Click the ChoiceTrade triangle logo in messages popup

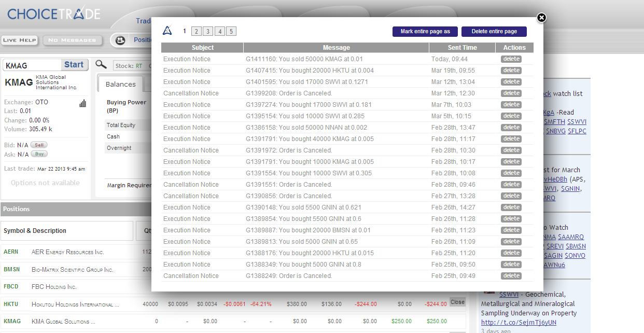click(x=167, y=31)
